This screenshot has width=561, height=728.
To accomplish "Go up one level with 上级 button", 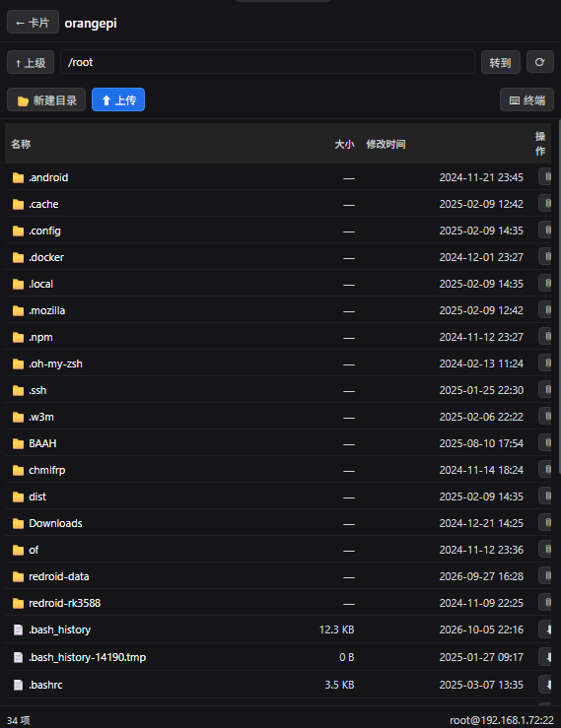I will [31, 62].
